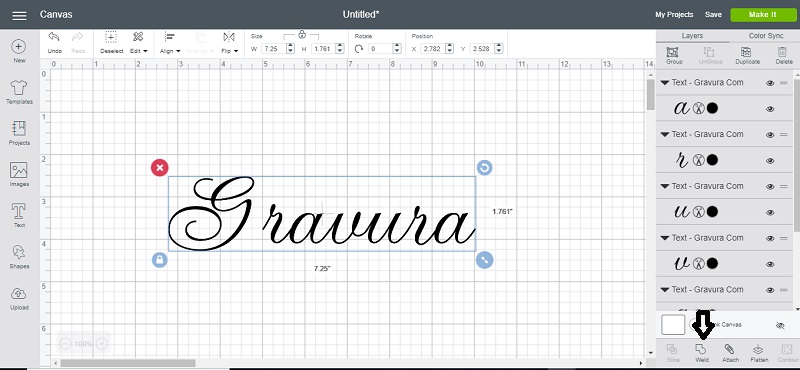Screen dimensions: 800x370
Task: Weld the selected letters together
Action: point(702,353)
